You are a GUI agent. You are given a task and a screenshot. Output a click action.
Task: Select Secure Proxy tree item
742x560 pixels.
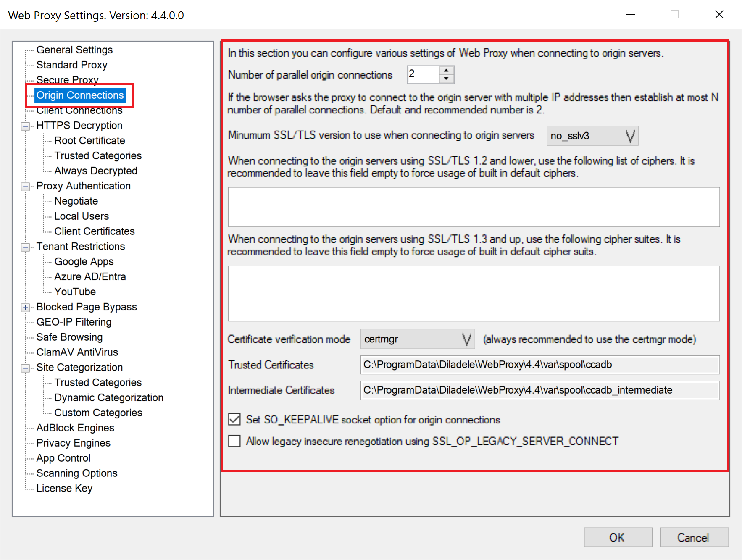click(67, 80)
